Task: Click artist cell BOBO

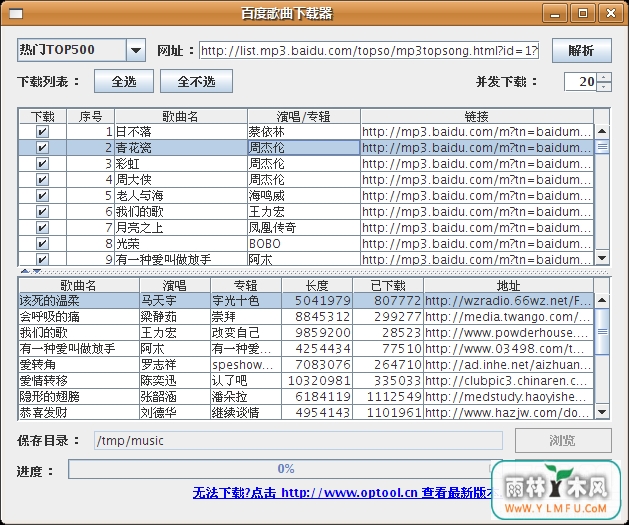Action: (x=304, y=244)
